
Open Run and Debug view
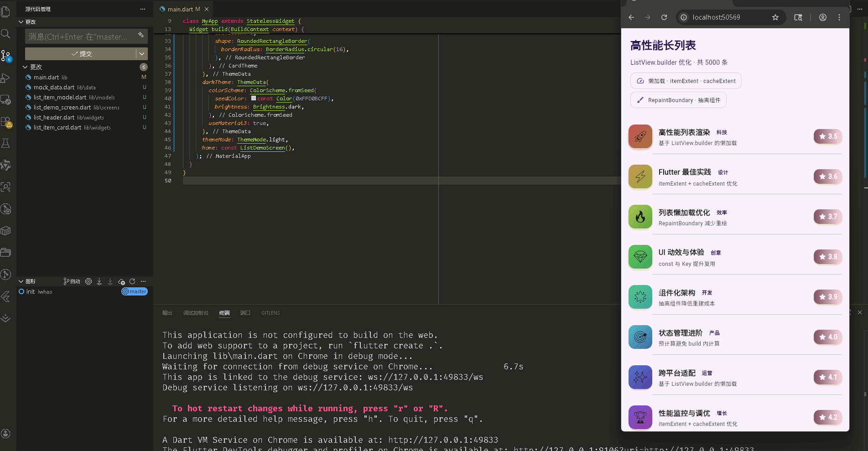click(x=6, y=78)
